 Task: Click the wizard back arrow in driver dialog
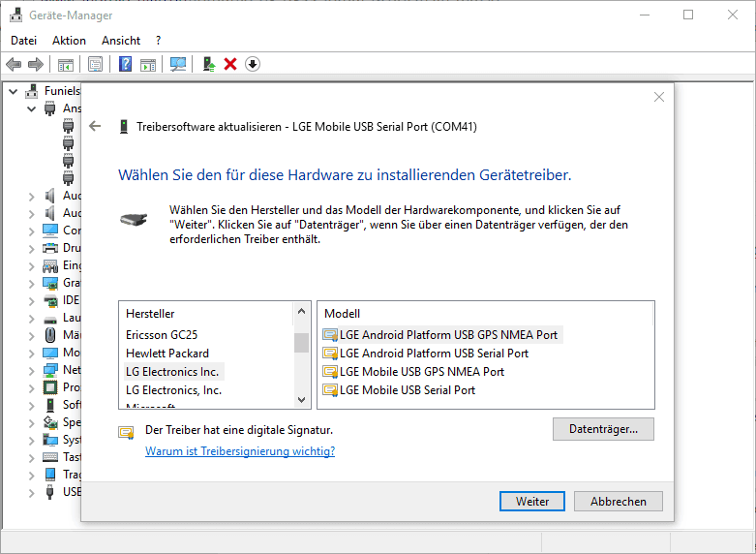coord(95,127)
